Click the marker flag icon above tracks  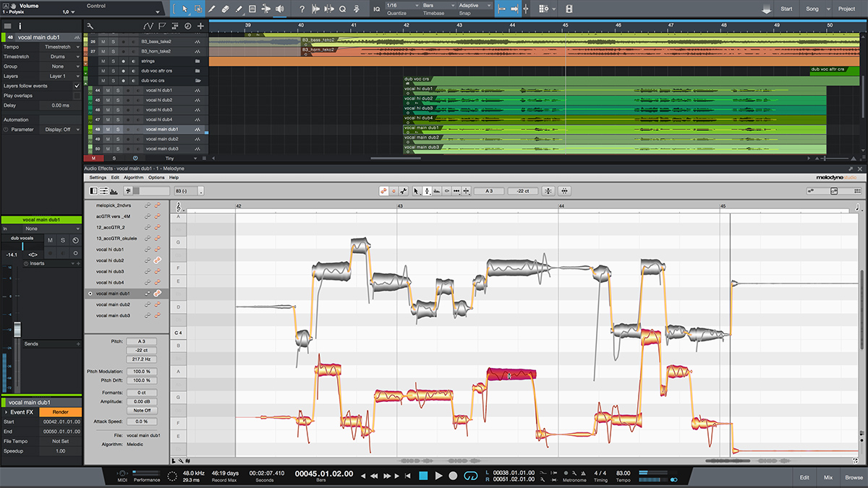(x=162, y=25)
